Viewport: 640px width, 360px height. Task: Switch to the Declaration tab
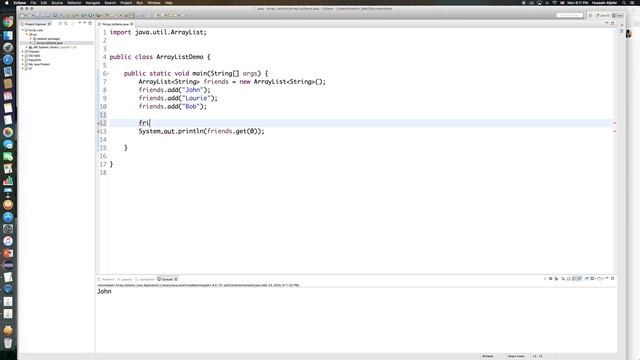click(x=145, y=279)
